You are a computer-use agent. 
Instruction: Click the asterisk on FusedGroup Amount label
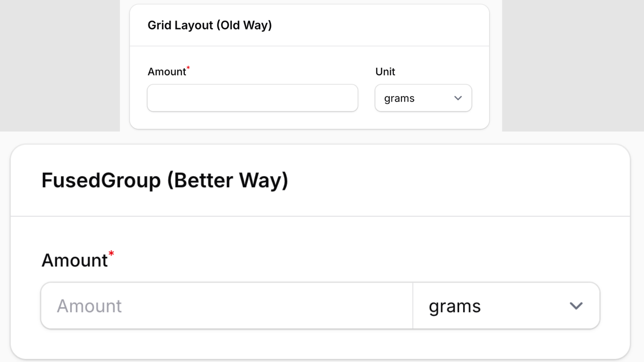(x=111, y=253)
